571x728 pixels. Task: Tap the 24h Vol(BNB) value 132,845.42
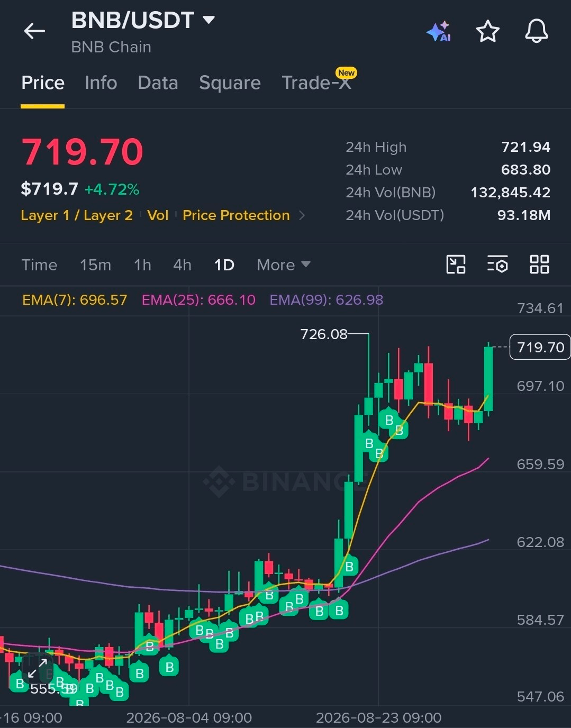pos(511,193)
